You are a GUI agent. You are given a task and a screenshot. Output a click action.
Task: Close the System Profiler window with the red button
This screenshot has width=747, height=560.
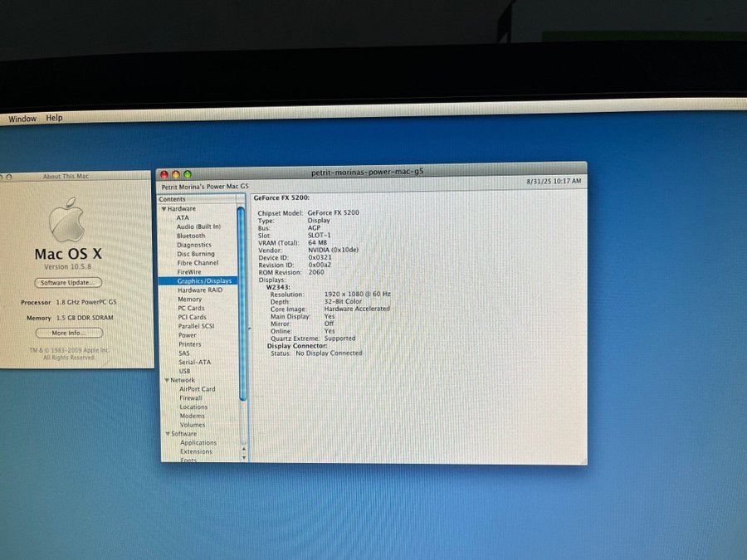pyautogui.click(x=164, y=175)
